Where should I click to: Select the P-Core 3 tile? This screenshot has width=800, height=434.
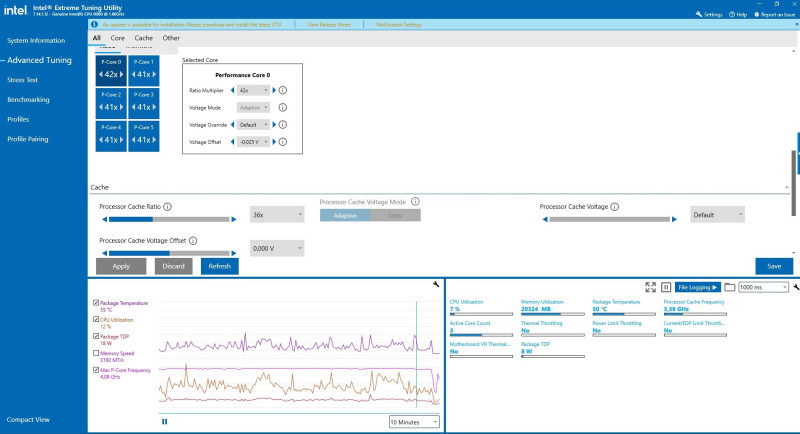pos(143,103)
